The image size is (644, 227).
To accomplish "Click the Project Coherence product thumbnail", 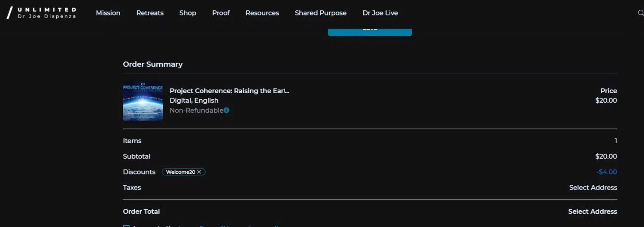I will [143, 101].
